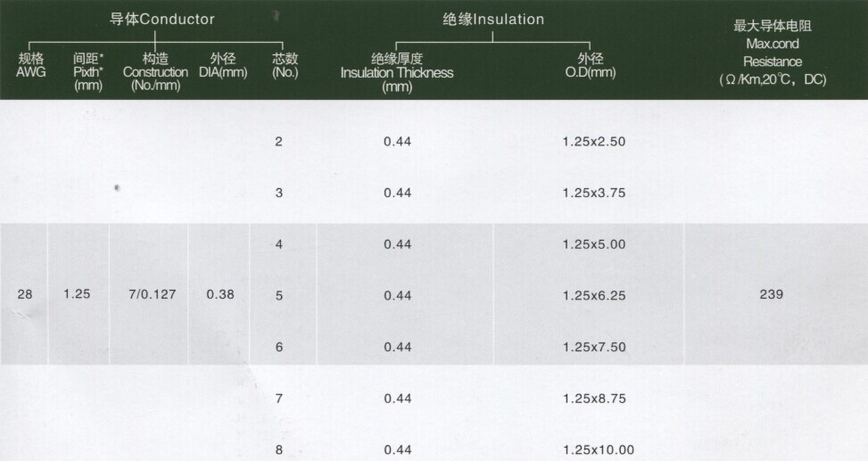Select the 1.25x2.50 O.D value
868x461 pixels.
point(594,141)
